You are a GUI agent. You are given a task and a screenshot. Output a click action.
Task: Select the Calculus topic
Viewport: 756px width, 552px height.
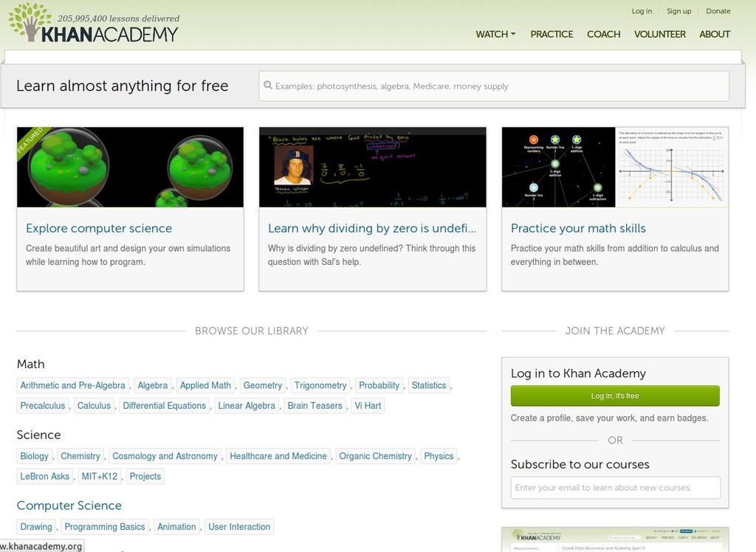[x=94, y=405]
